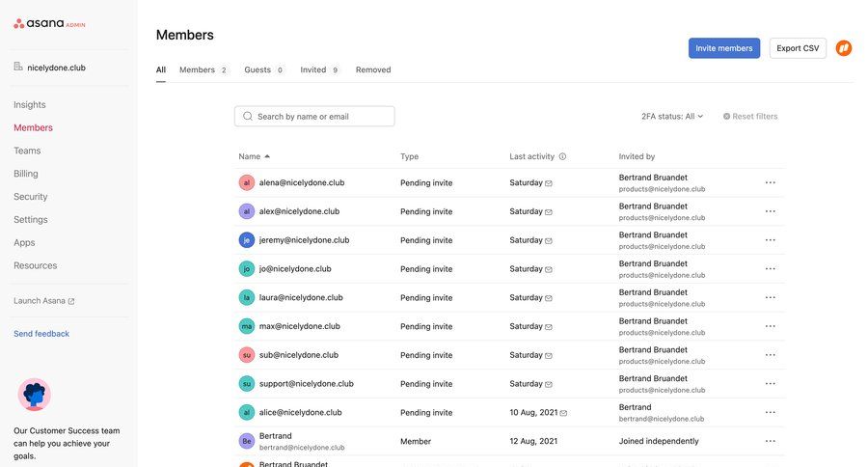The height and width of the screenshot is (467, 868).
Task: Open the orange profile avatar menu
Action: tap(843, 48)
